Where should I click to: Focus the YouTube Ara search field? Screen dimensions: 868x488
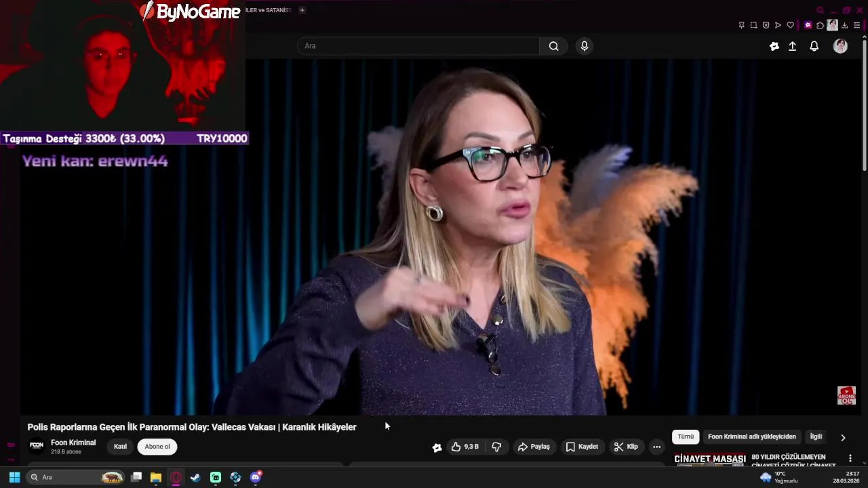click(x=418, y=46)
